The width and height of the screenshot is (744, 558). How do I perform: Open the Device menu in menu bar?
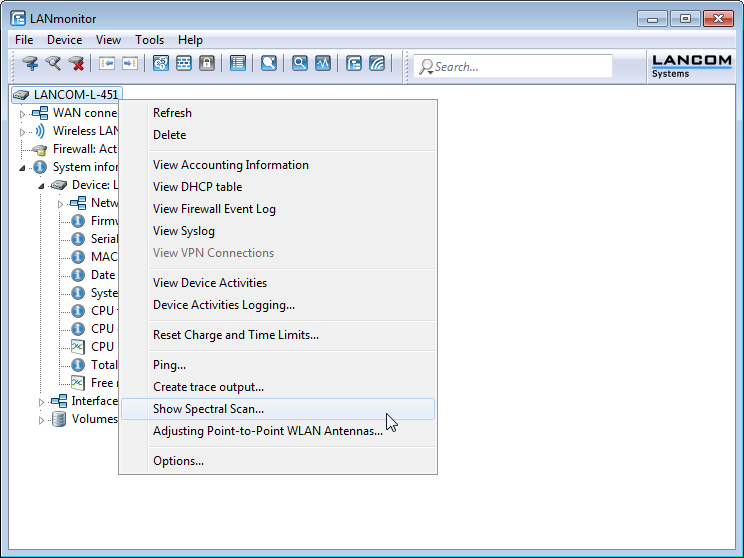pyautogui.click(x=64, y=40)
